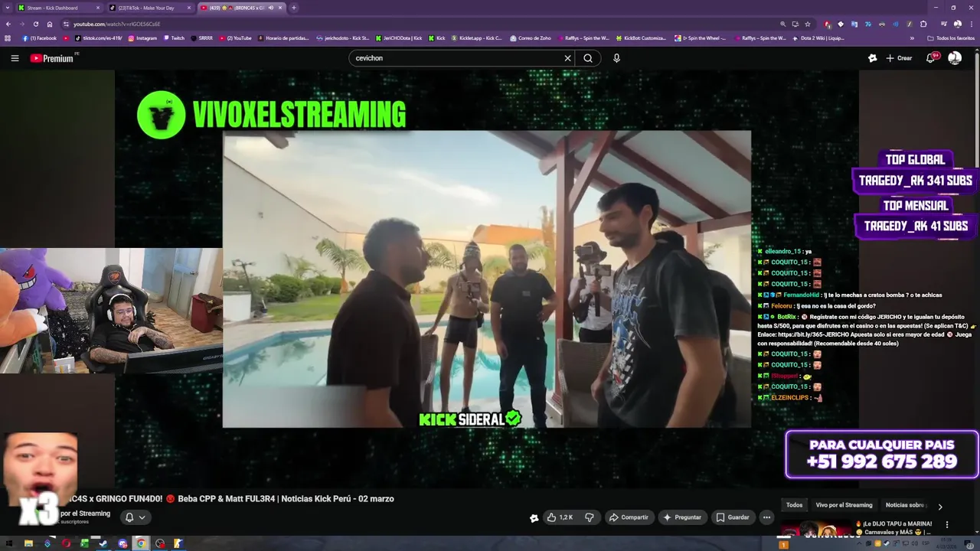This screenshot has height=551, width=980.
Task: Click the Preguntar button
Action: coord(682,517)
